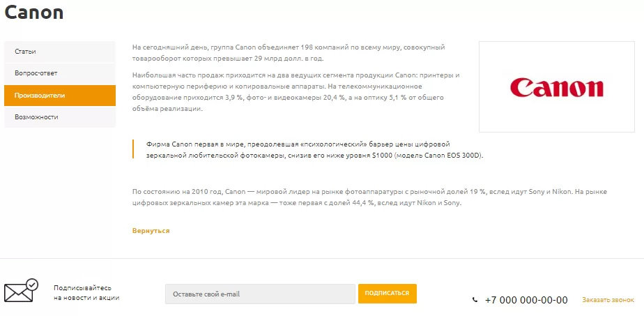Click the envelope newsletter icon
The image size is (644, 316).
coord(22,292)
